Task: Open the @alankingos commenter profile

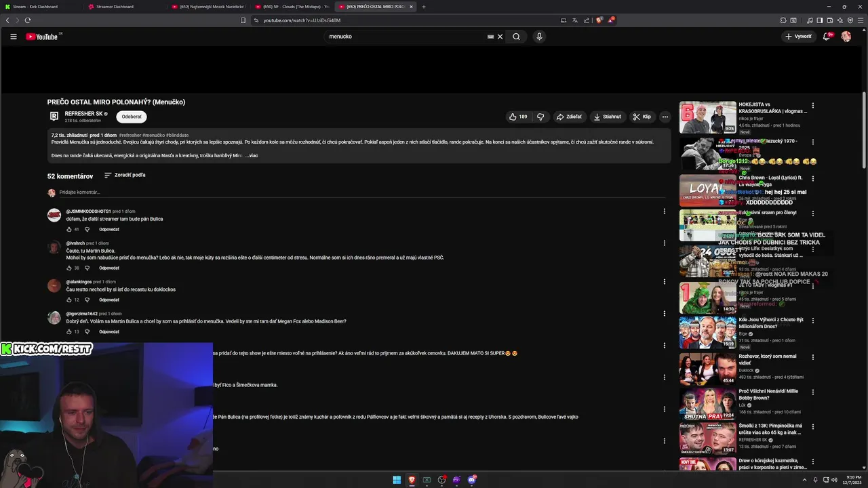Action: 79,282
